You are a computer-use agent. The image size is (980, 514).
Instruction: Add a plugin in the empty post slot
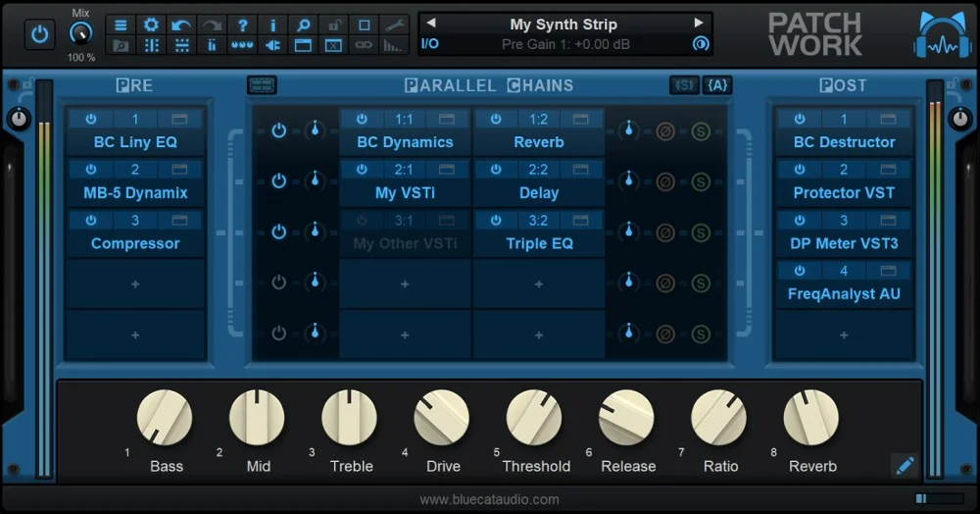(844, 334)
